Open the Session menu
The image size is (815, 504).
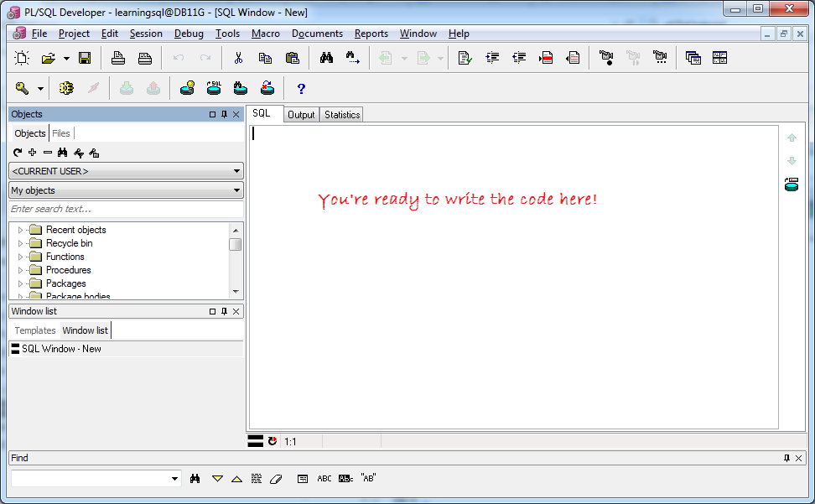[x=146, y=34]
